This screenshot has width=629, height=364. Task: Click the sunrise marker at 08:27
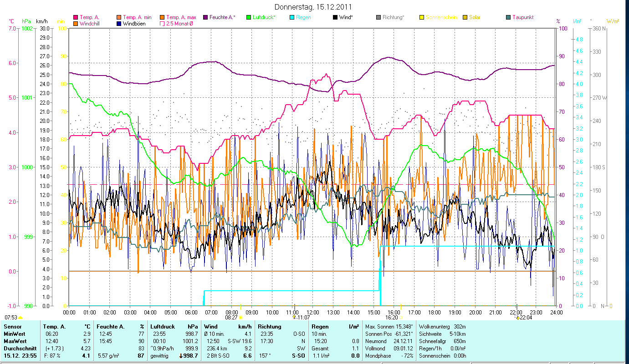coord(240,318)
